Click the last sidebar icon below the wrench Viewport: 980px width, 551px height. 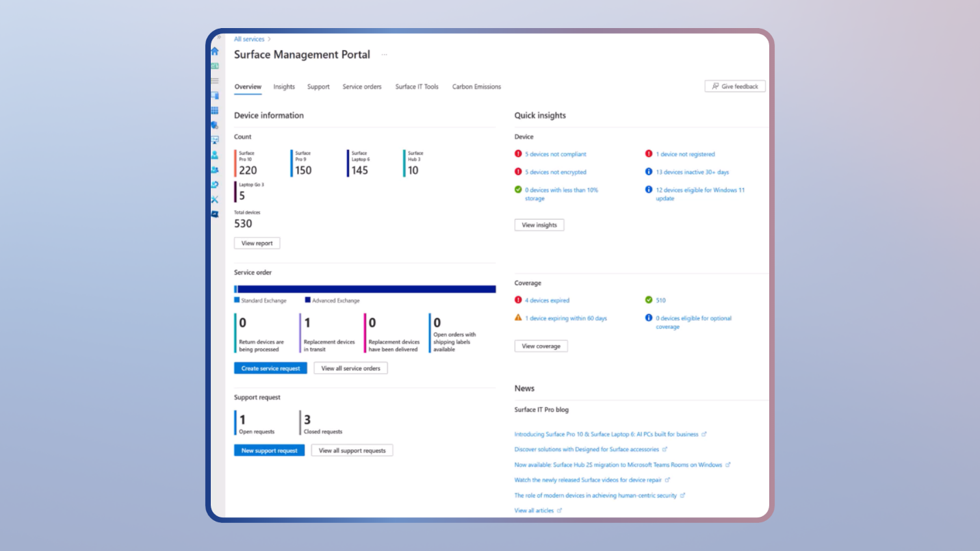[x=215, y=214]
